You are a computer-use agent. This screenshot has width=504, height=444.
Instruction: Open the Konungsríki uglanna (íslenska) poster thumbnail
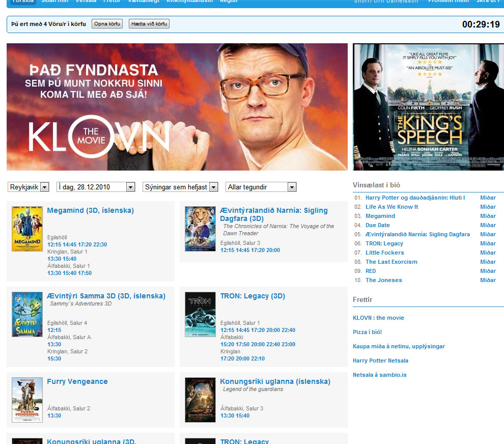200,400
